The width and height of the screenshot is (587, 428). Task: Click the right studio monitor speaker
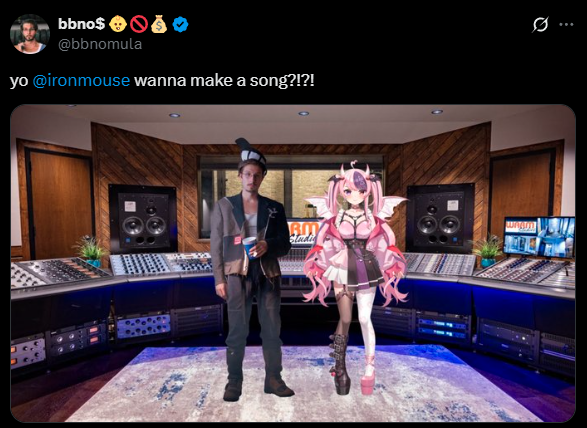click(x=440, y=219)
